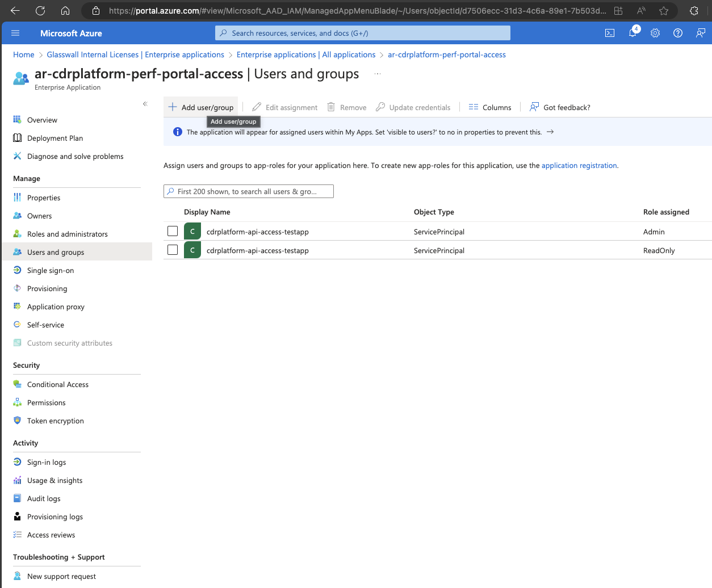This screenshot has width=712, height=588.
Task: Open Roles and administrators menu item
Action: 67,234
